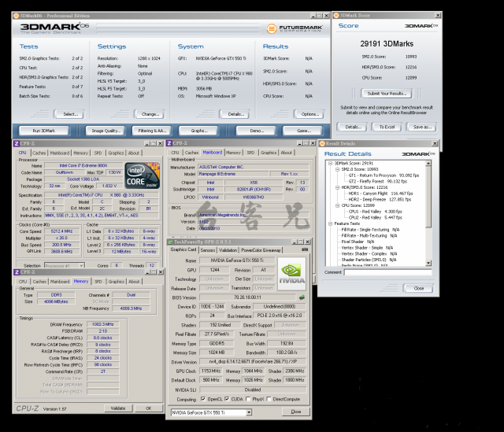This screenshot has width=504, height=432.
Task: Click Close in the Result Details window
Action: point(418,289)
